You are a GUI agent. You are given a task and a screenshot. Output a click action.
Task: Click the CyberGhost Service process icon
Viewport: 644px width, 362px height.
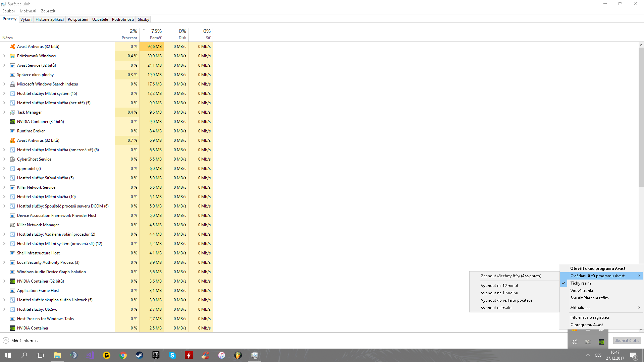click(12, 159)
